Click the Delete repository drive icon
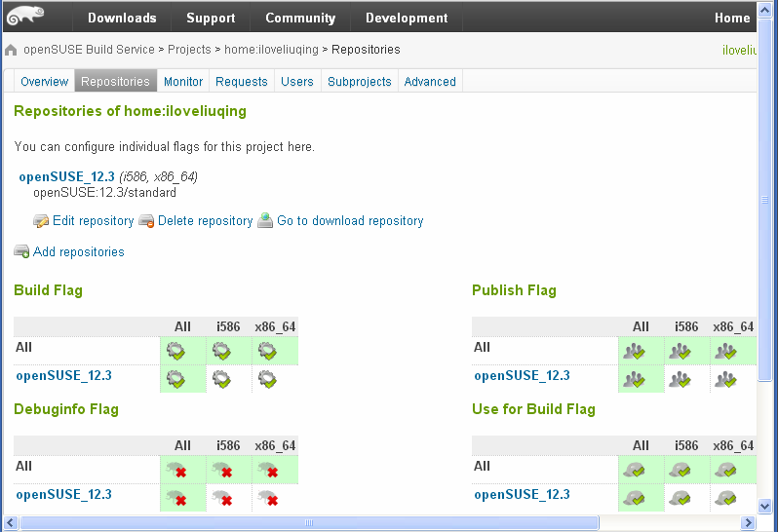 click(x=146, y=220)
